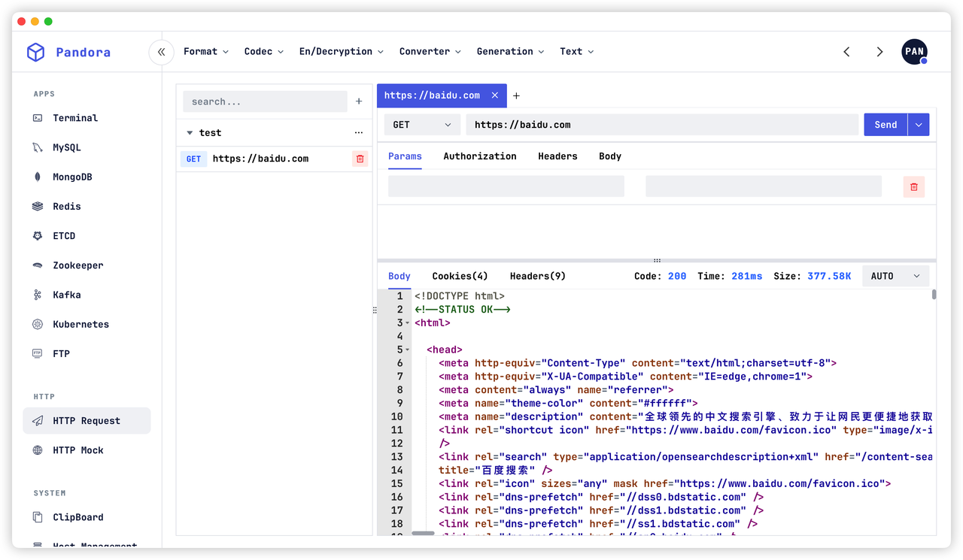
Task: Add a new request tab
Action: click(x=516, y=95)
